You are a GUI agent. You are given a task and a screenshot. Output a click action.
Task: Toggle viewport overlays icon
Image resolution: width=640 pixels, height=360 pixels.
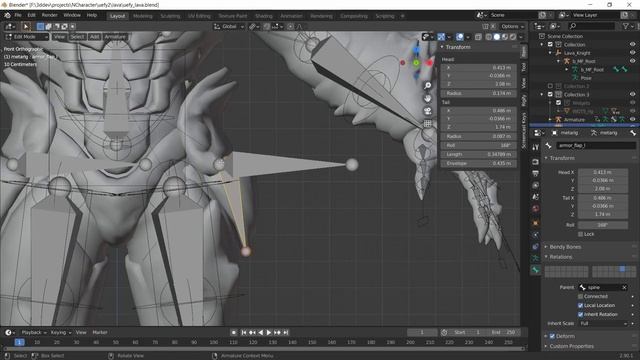pyautogui.click(x=460, y=37)
